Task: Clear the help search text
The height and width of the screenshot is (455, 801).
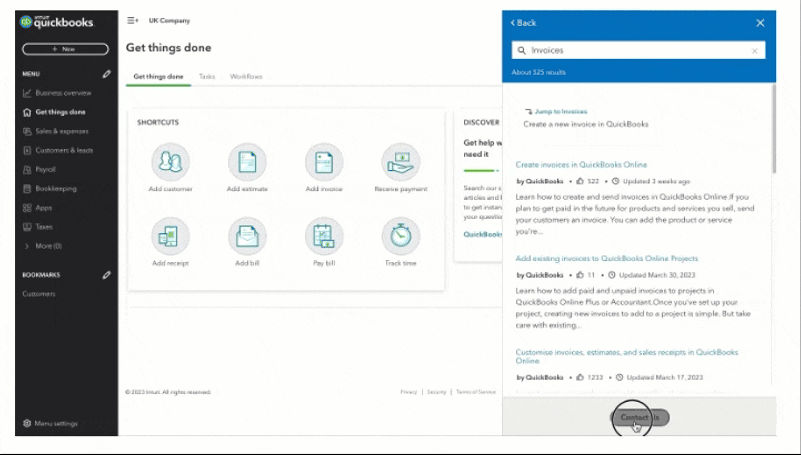Action: tap(755, 51)
